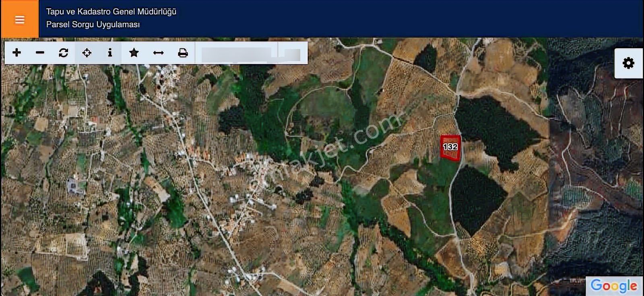Activate the crosshair locate tool
The height and width of the screenshot is (296, 644).
coord(87,53)
